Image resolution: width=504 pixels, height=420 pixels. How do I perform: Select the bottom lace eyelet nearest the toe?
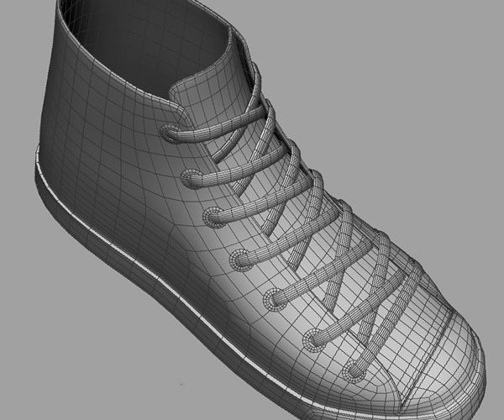coord(316,339)
